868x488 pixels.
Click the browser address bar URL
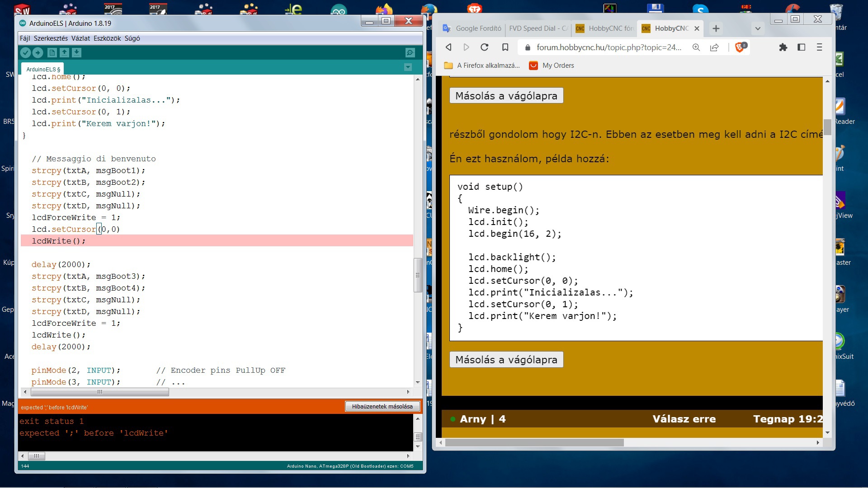(x=608, y=47)
